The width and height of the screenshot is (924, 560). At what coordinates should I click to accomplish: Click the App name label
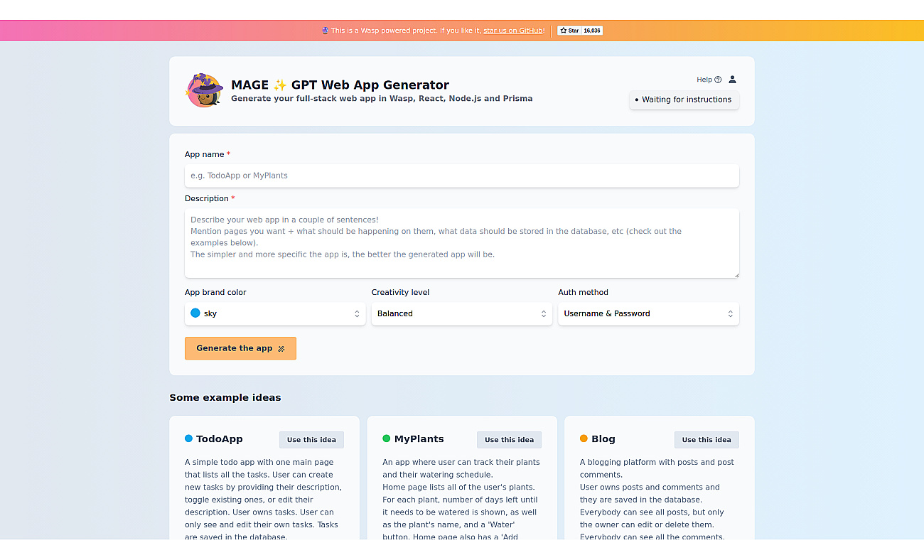pos(205,154)
